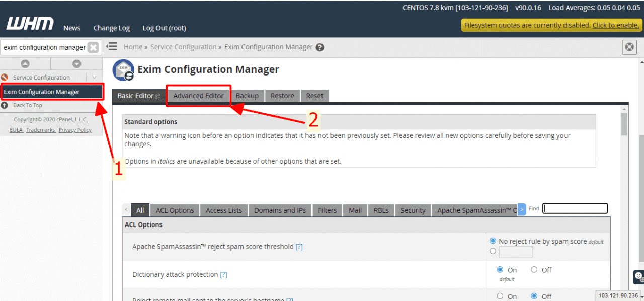Open the RBLs category tab

click(381, 210)
